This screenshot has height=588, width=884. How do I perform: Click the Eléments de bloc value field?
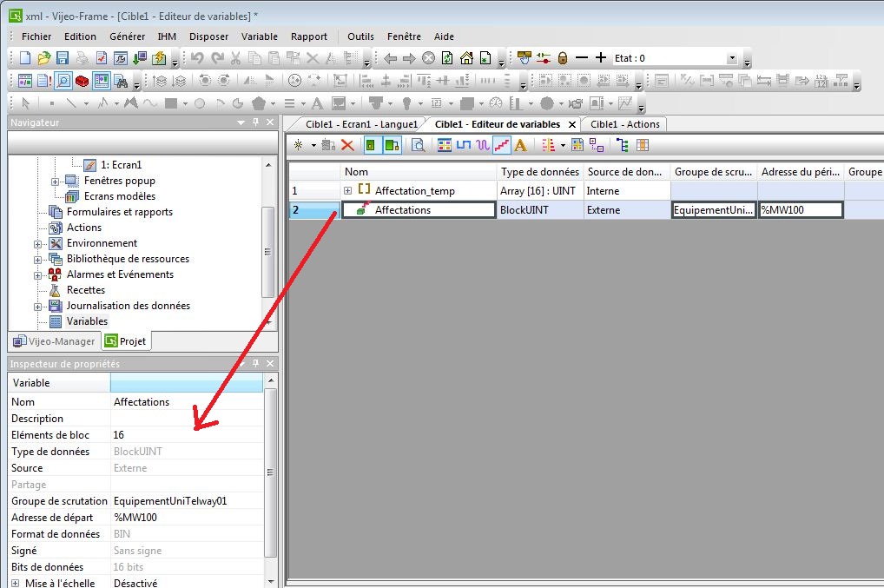pyautogui.click(x=187, y=435)
